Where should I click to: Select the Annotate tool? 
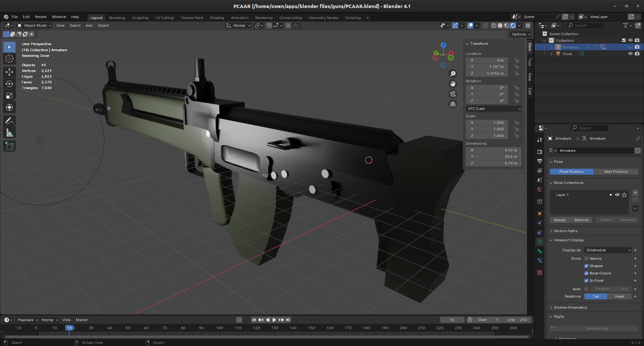click(x=9, y=121)
